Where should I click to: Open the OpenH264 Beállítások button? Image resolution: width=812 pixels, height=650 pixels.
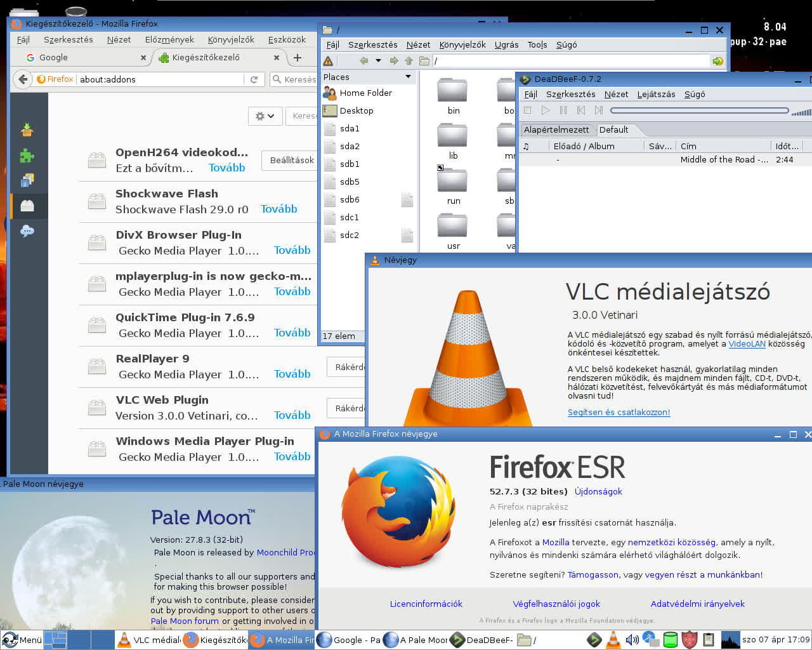point(292,160)
